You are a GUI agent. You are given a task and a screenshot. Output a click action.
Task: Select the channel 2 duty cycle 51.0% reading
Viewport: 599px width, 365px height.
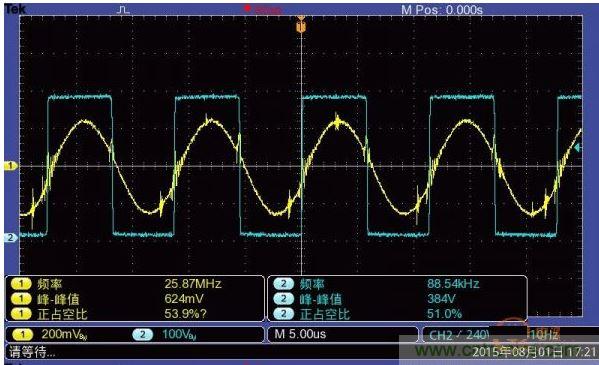tap(444, 314)
